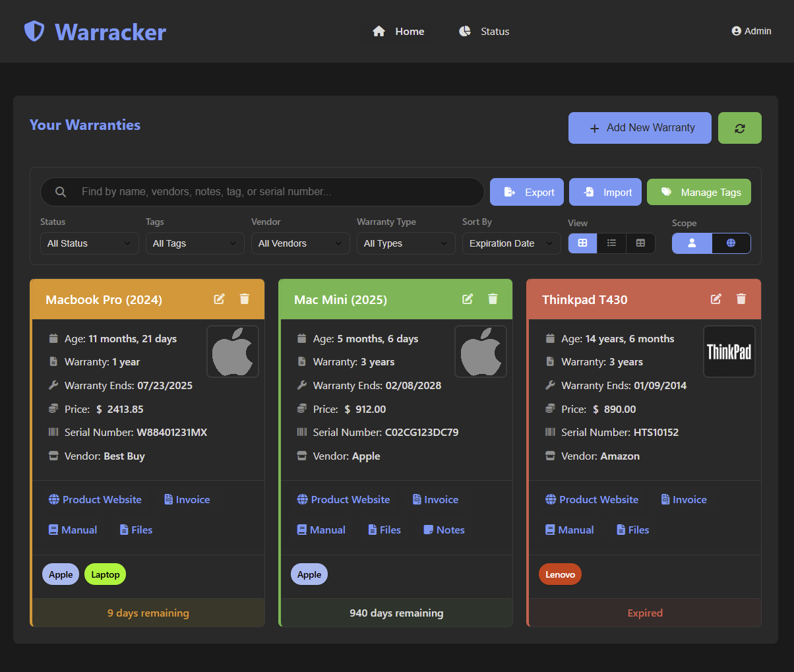Image resolution: width=794 pixels, height=672 pixels.
Task: Switch view to table layout
Action: tap(640, 243)
